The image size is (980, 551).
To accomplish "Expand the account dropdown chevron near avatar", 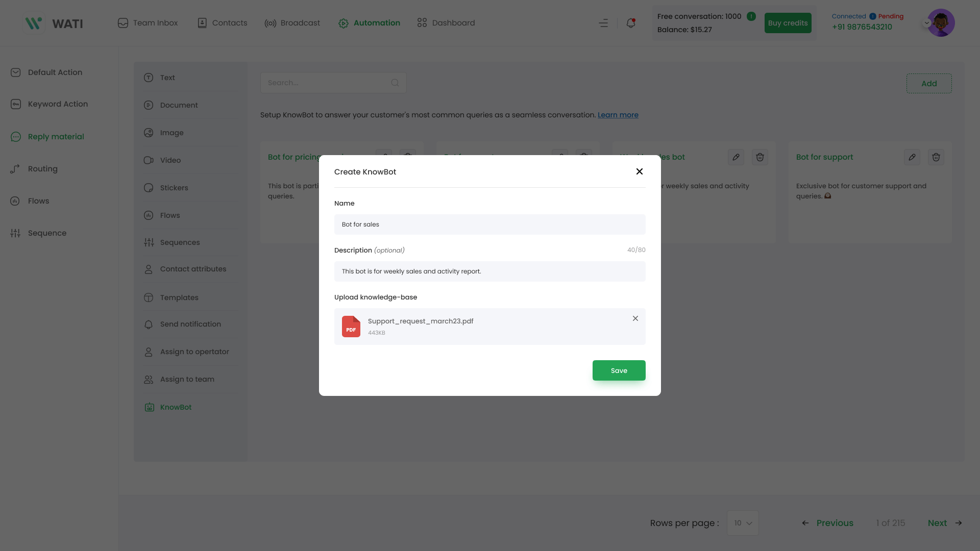I will [927, 23].
